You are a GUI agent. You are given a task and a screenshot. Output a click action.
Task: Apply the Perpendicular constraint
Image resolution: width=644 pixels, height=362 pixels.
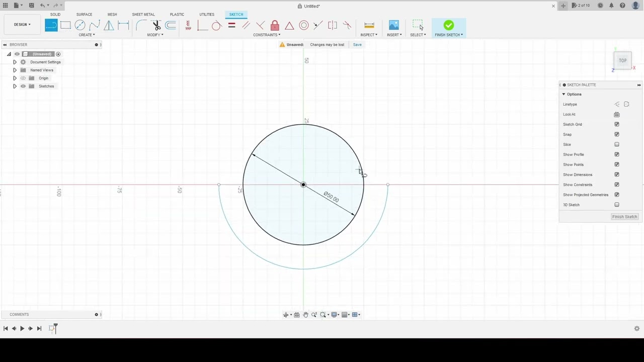(x=260, y=25)
